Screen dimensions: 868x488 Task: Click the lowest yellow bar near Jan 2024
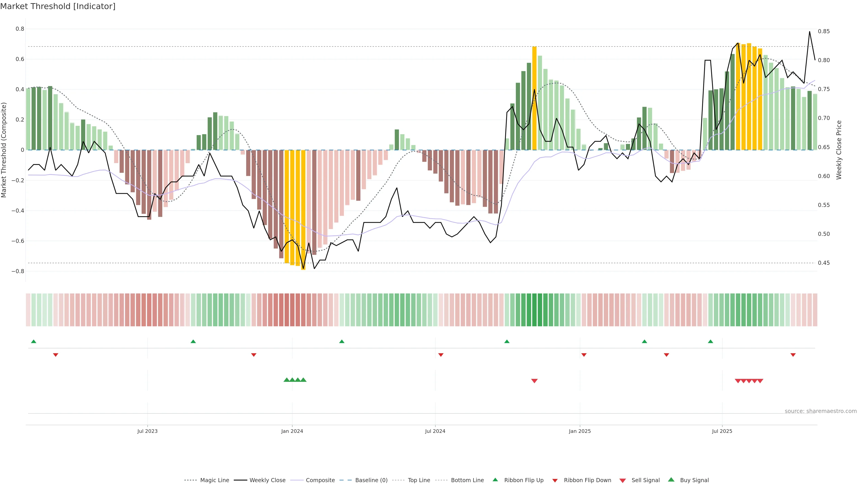point(303,209)
